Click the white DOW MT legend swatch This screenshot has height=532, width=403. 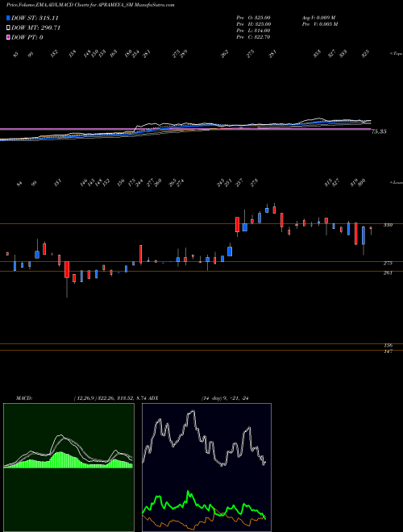(9, 28)
